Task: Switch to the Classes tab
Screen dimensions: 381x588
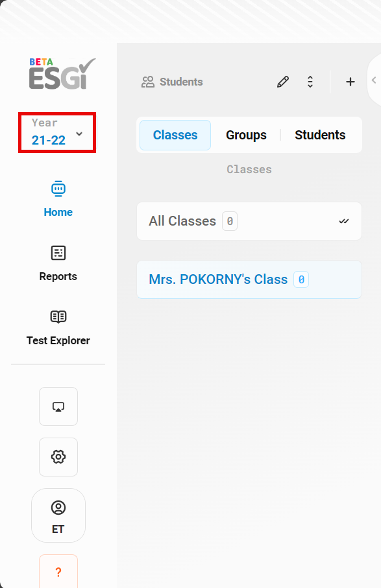Action: coord(175,135)
